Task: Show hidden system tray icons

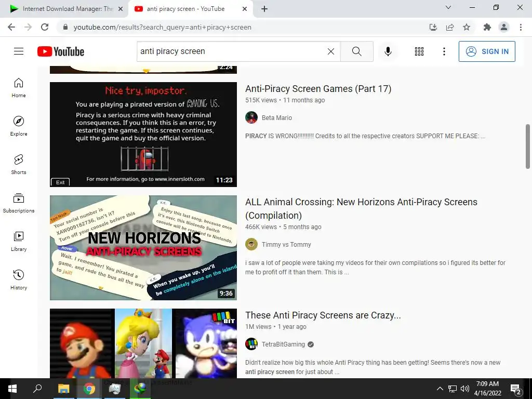Action: coord(440,389)
